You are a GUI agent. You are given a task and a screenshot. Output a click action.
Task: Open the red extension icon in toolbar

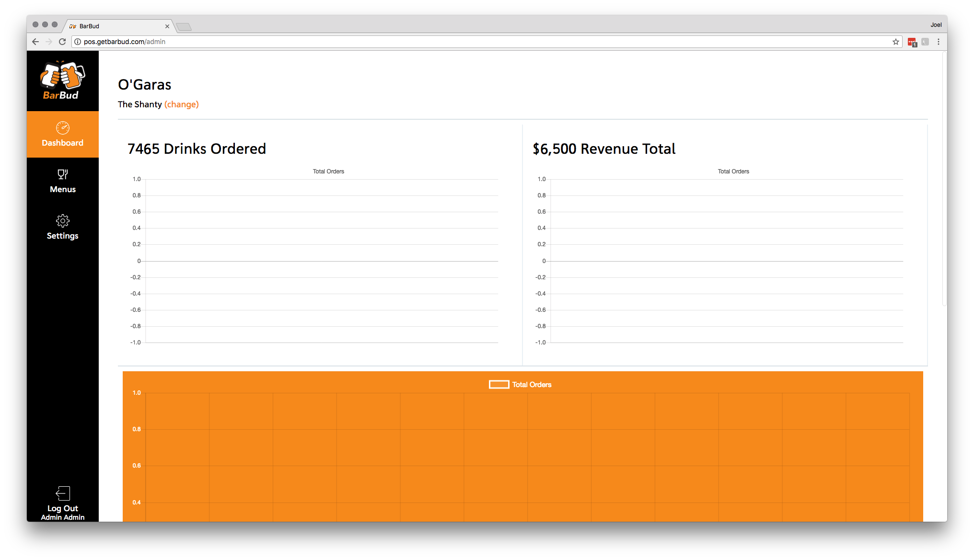pyautogui.click(x=912, y=42)
